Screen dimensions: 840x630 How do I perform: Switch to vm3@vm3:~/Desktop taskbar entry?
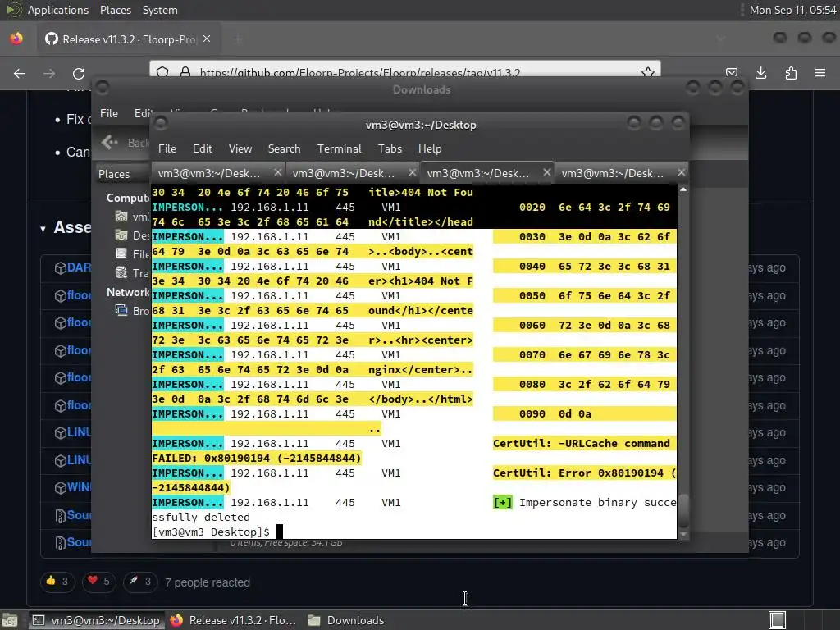[x=95, y=620]
